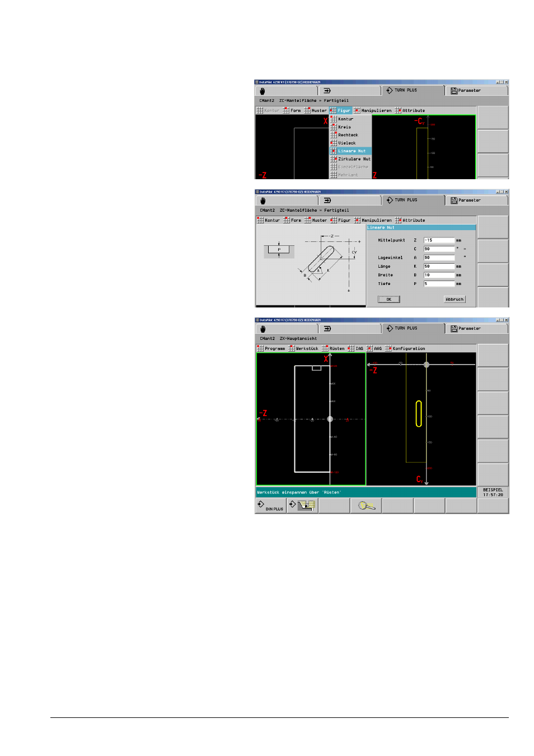Open the hand (manual mode) tab in the Lineare Nut window
Image resolution: width=534 pixels, height=756 pixels.
tap(287, 200)
